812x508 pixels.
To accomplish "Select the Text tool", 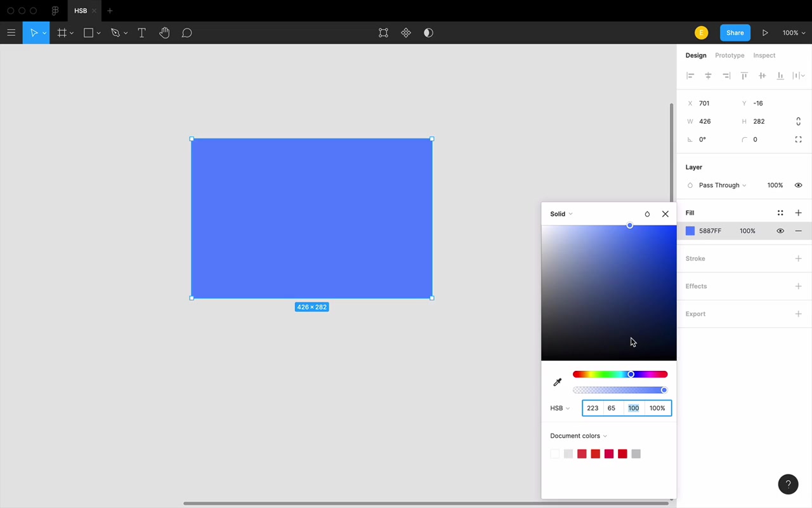I will coord(141,33).
